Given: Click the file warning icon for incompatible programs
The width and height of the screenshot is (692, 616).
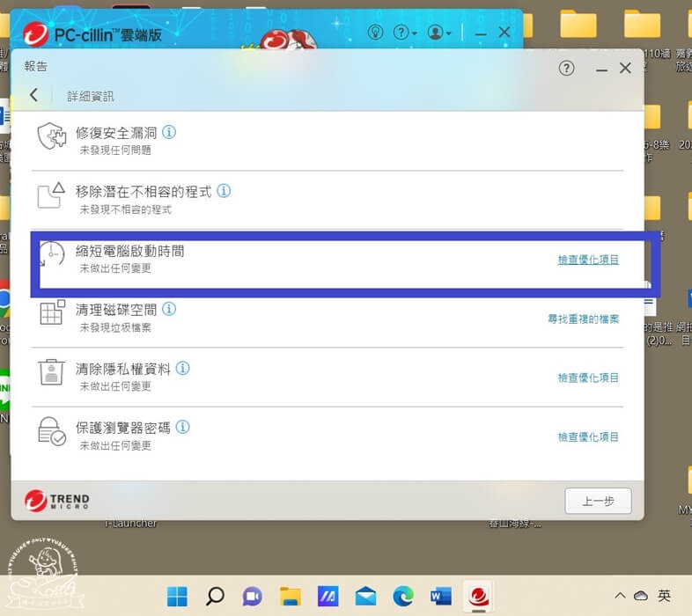Looking at the screenshot, I should coord(51,195).
